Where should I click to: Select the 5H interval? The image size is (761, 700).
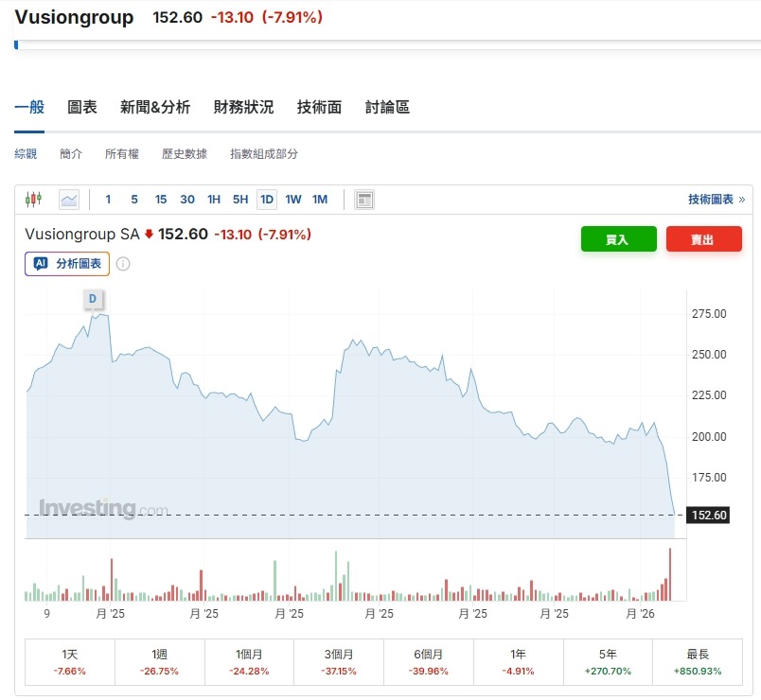point(240,200)
